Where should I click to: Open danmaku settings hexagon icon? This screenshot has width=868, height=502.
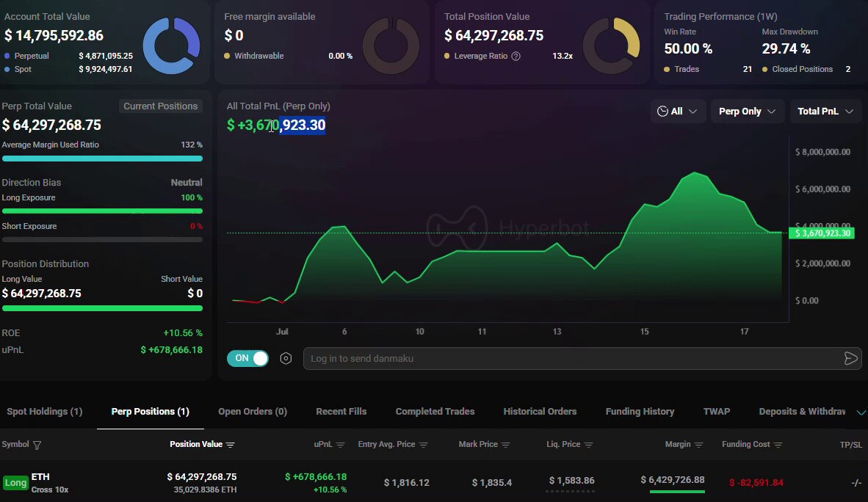click(286, 359)
